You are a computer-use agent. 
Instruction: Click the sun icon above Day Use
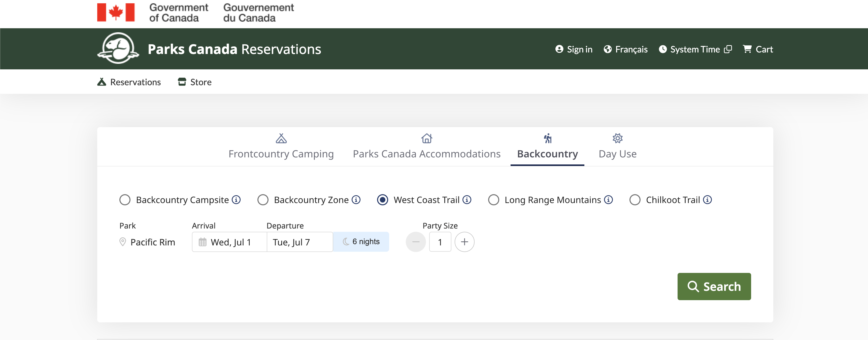618,138
